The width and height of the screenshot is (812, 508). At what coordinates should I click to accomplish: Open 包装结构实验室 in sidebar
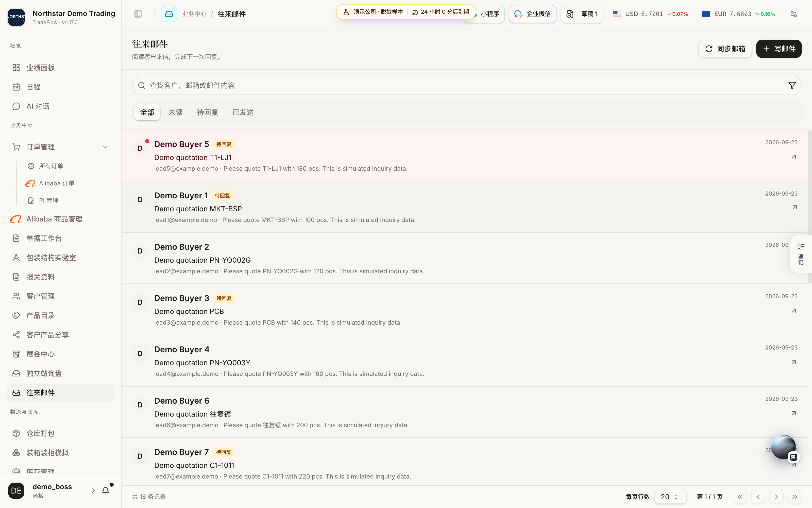(60, 258)
